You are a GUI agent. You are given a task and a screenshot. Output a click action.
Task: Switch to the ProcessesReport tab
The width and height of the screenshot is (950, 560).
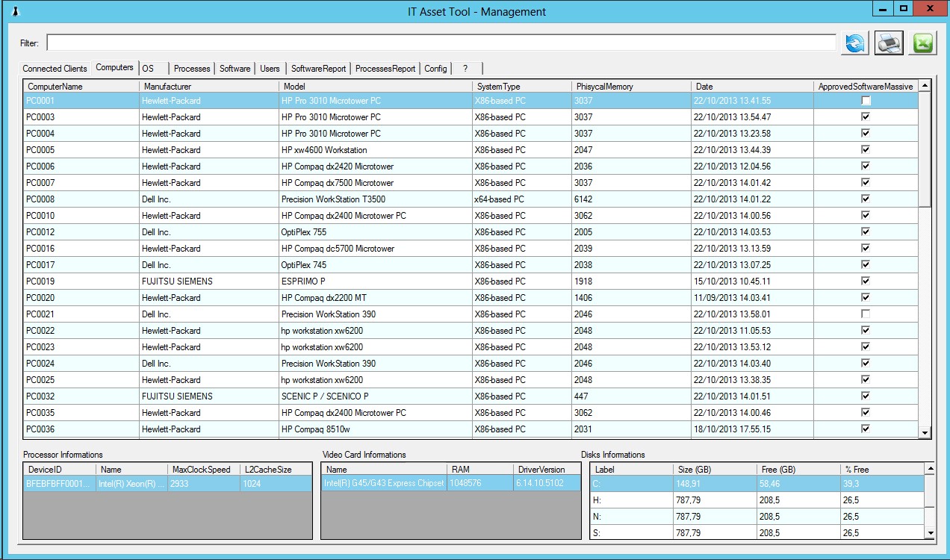coord(385,68)
